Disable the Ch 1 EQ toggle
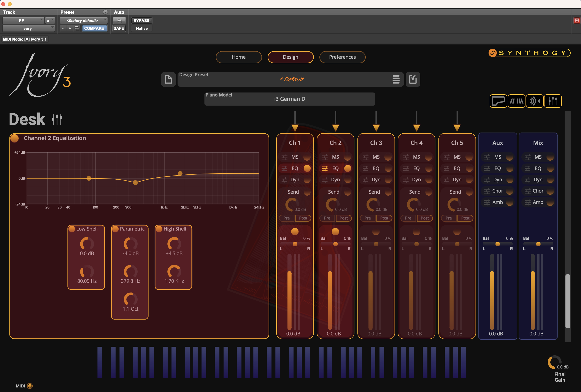Image resolution: width=581 pixels, height=392 pixels. (307, 168)
